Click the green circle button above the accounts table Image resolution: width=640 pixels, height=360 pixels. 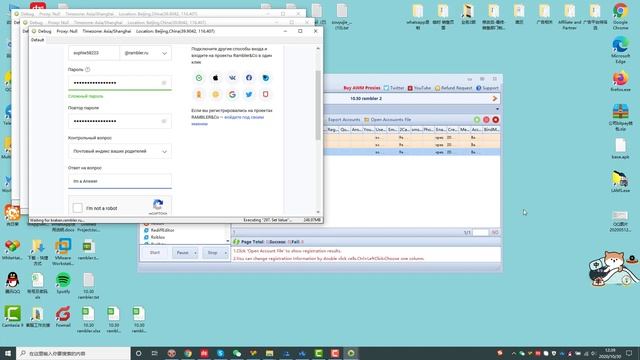pos(477,120)
